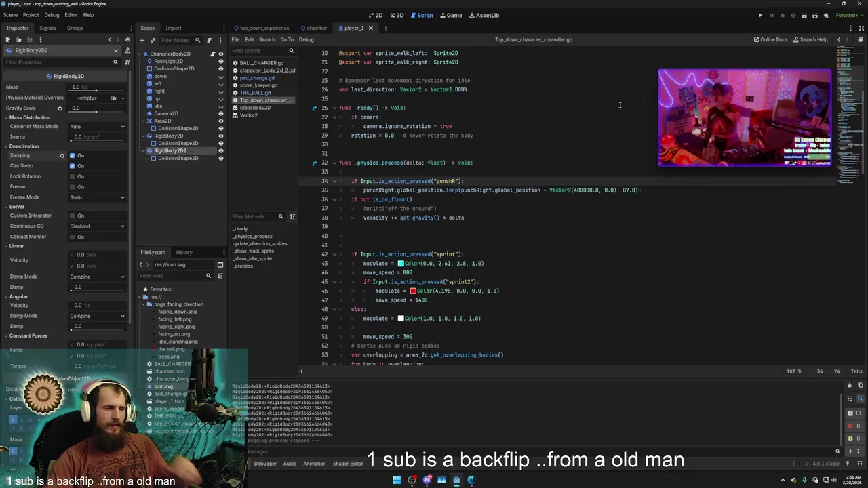This screenshot has height=488, width=868.
Task: Toggle visibility of the Area2D node
Action: [x=220, y=121]
